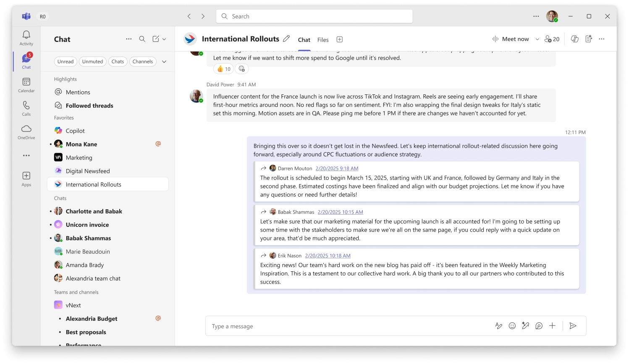The height and width of the screenshot is (364, 629).
Task: Click the thumbs up reaction count on the message
Action: (223, 68)
